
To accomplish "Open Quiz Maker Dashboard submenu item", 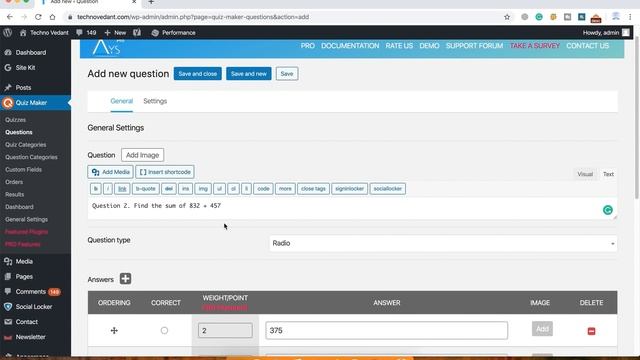I will coord(19,207).
